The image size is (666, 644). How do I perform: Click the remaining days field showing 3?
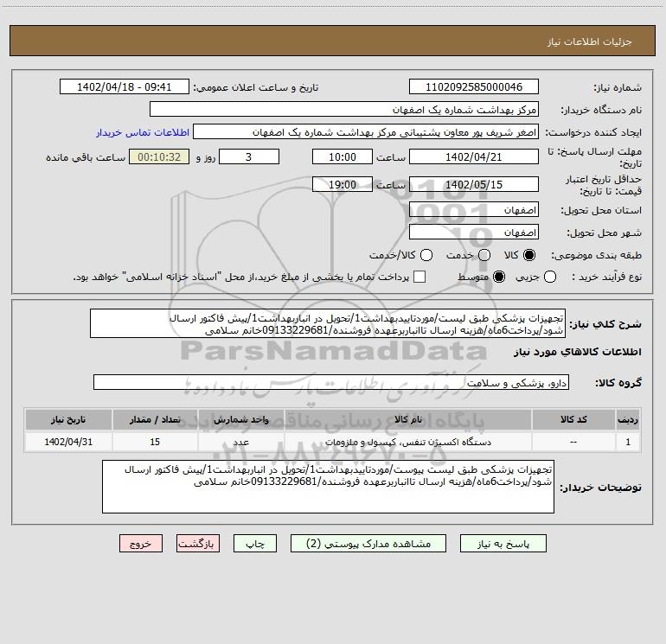(x=249, y=156)
